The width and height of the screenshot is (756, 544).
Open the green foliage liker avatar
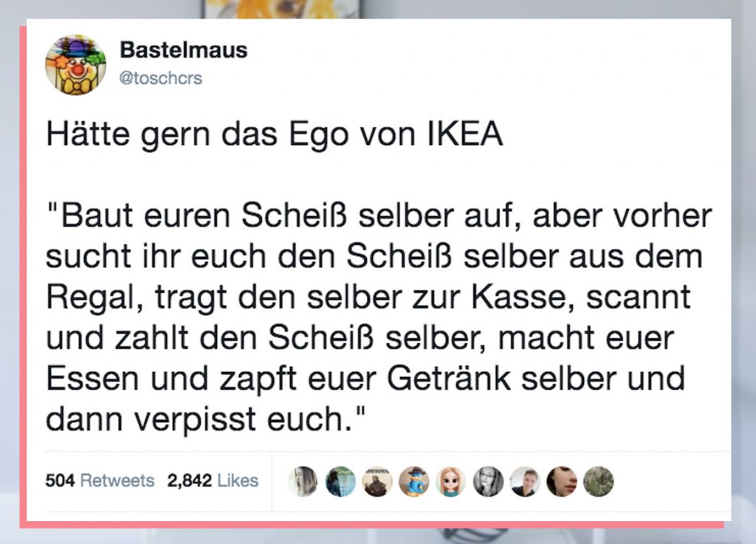pos(599,481)
